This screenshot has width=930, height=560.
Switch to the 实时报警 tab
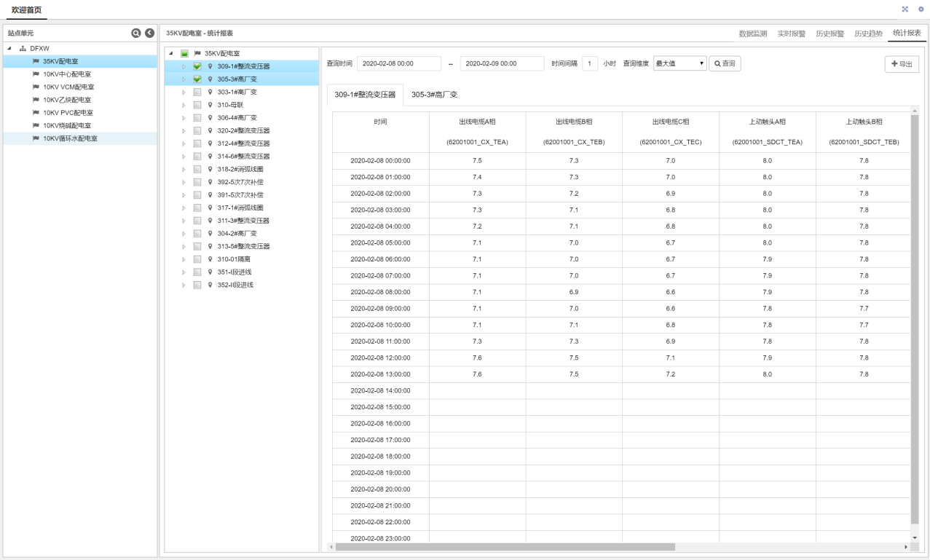pos(792,33)
